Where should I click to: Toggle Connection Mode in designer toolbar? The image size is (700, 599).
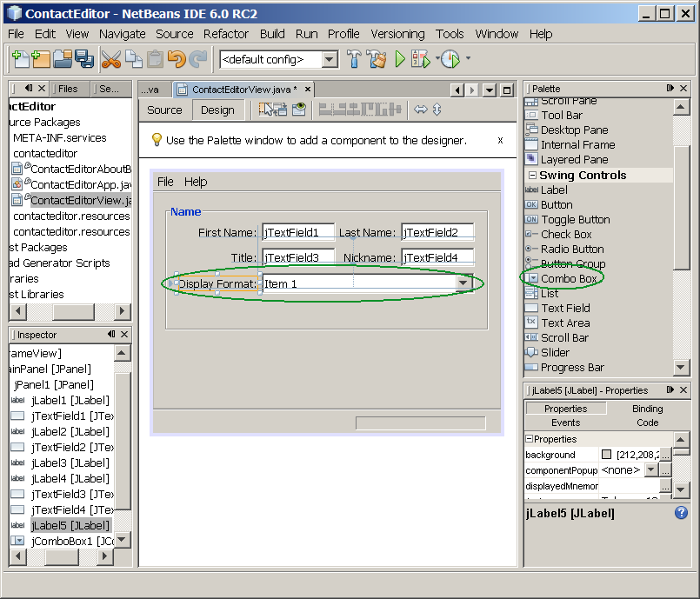[x=281, y=110]
